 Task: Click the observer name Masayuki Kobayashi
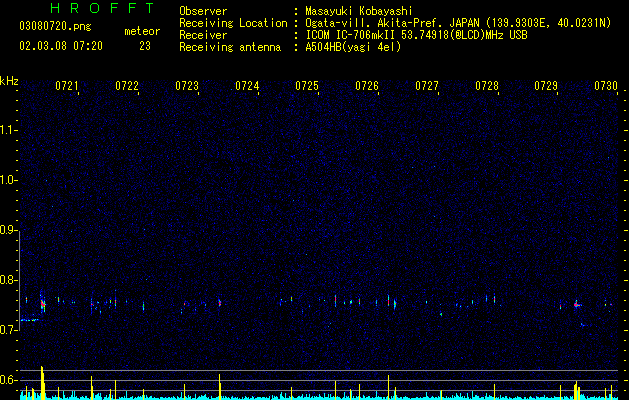[359, 11]
